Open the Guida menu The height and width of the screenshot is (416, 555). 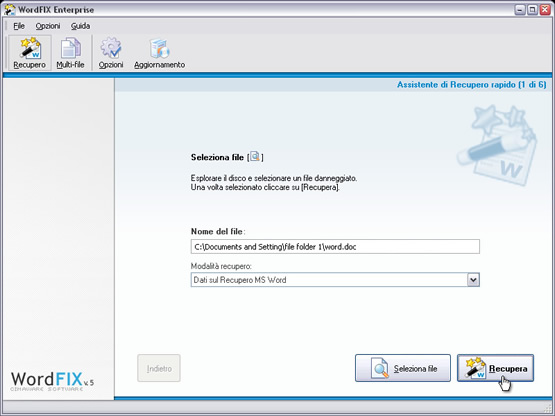[x=80, y=26]
